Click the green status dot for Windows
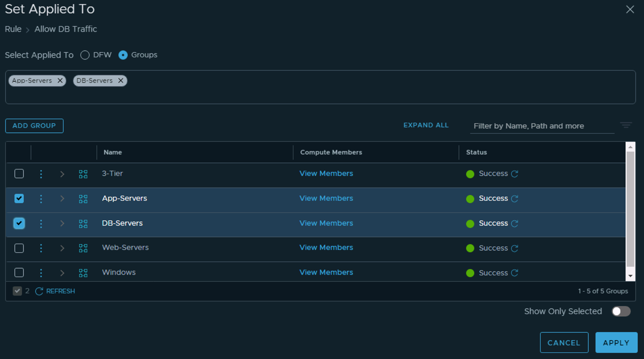The image size is (644, 359). coord(470,273)
